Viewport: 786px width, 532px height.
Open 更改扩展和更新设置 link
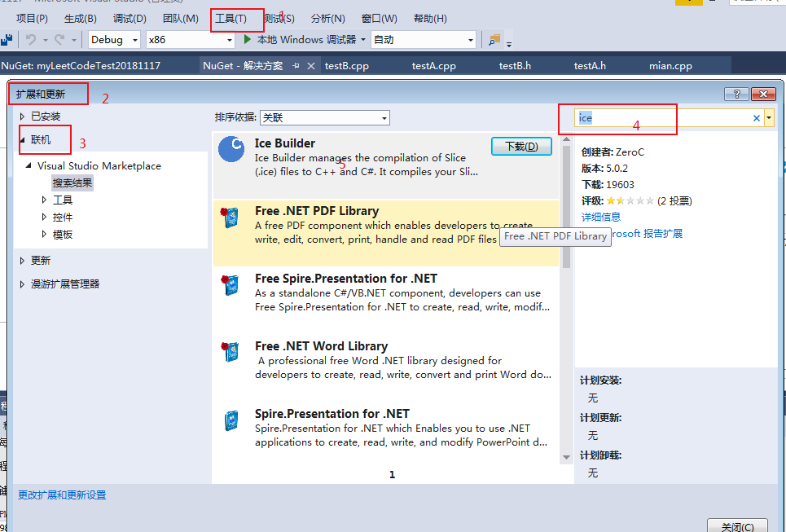(62, 495)
